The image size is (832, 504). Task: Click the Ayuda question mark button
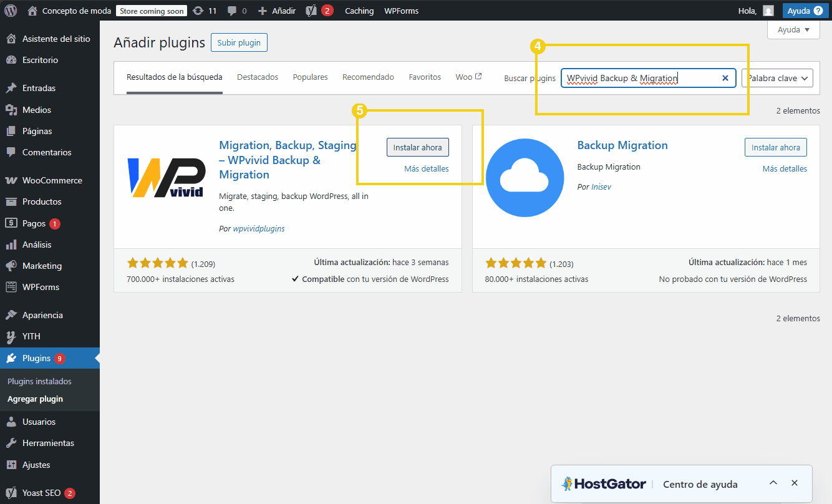[x=805, y=11]
